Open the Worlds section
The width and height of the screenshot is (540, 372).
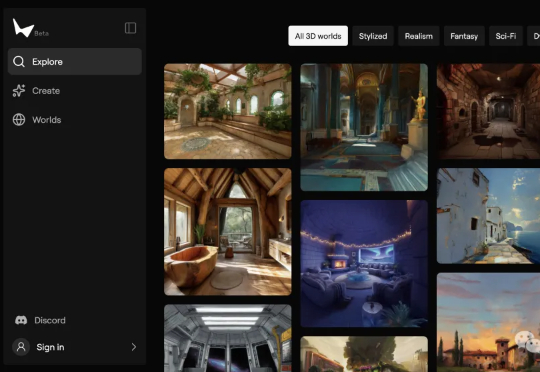pyautogui.click(x=47, y=120)
